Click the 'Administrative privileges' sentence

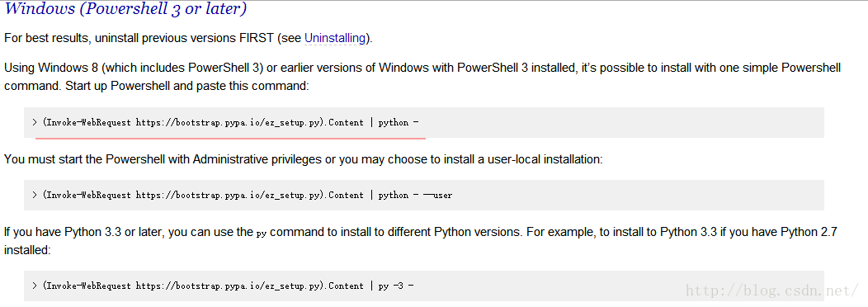point(303,159)
